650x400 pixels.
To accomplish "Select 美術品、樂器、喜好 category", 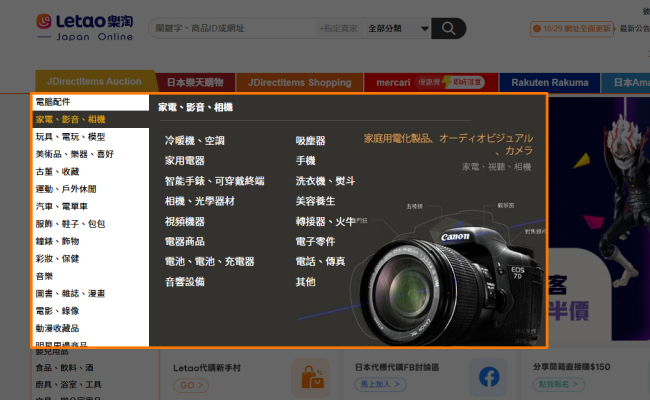I will point(74,154).
